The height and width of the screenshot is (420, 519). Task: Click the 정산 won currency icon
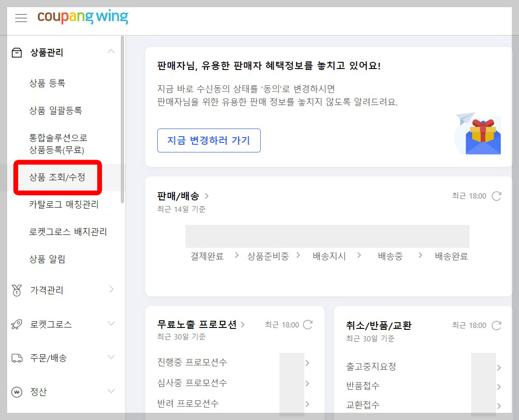point(16,392)
